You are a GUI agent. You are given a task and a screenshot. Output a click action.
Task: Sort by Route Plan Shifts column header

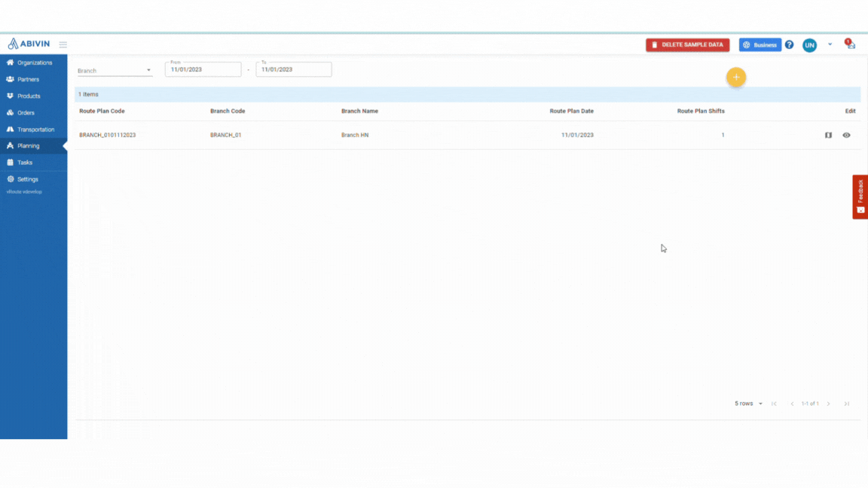point(700,111)
